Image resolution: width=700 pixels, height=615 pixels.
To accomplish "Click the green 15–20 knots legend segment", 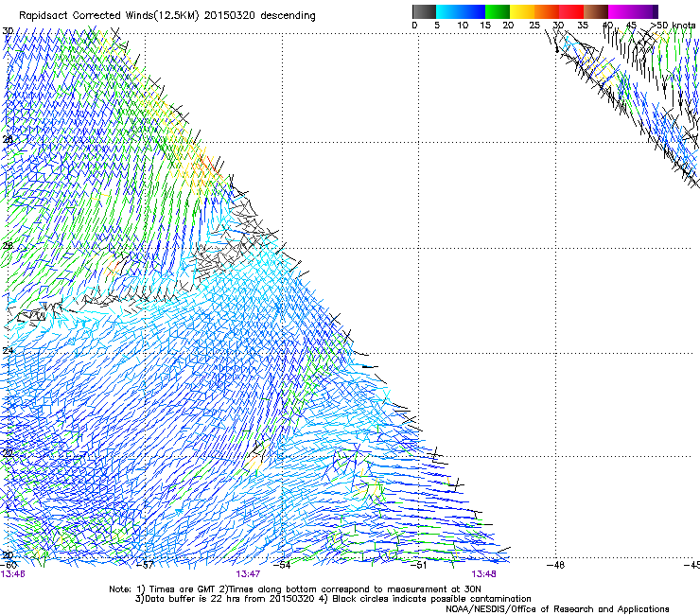I will point(498,11).
